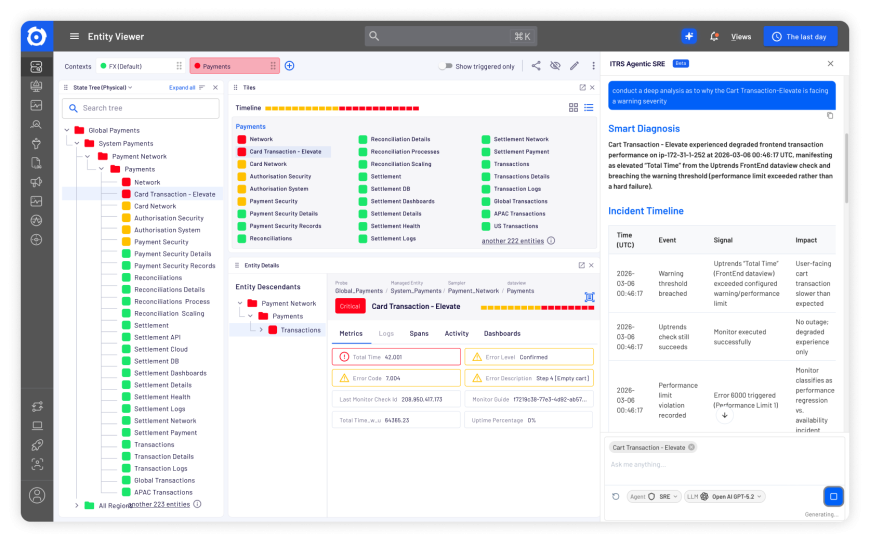Image resolution: width=870 pixels, height=543 pixels.
Task: Collapse the System Payments tree node
Action: click(77, 143)
